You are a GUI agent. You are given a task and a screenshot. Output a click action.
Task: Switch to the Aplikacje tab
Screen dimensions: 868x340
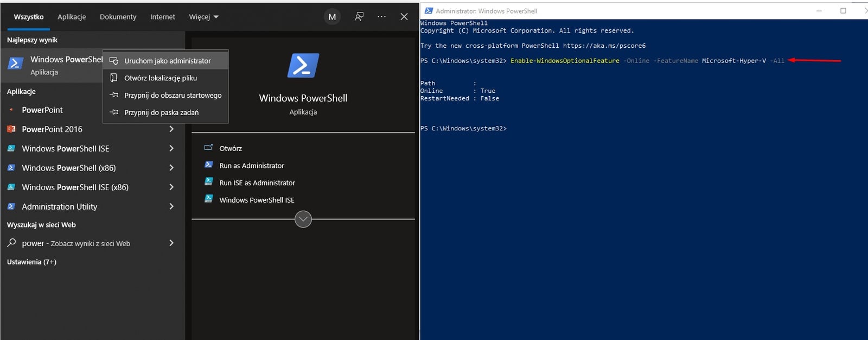pyautogui.click(x=72, y=17)
